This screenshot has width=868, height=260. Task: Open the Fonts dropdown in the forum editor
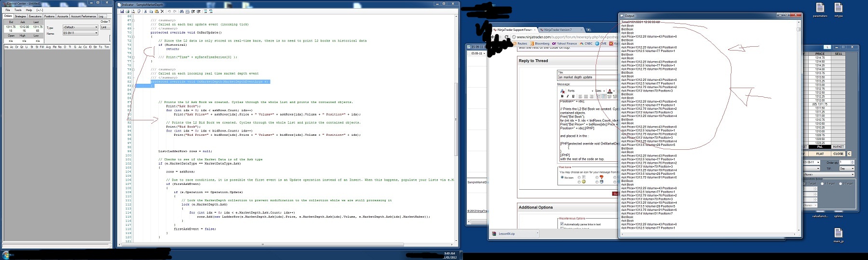click(x=580, y=91)
